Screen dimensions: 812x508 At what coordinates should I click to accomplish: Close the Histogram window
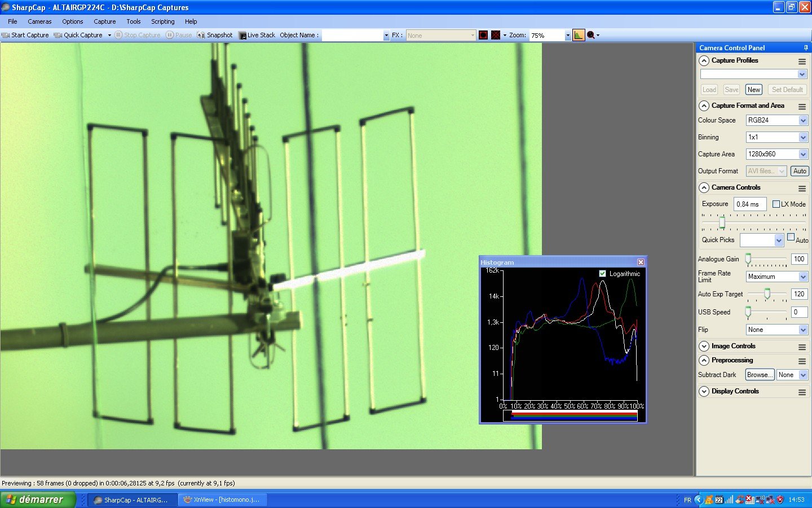click(x=641, y=262)
